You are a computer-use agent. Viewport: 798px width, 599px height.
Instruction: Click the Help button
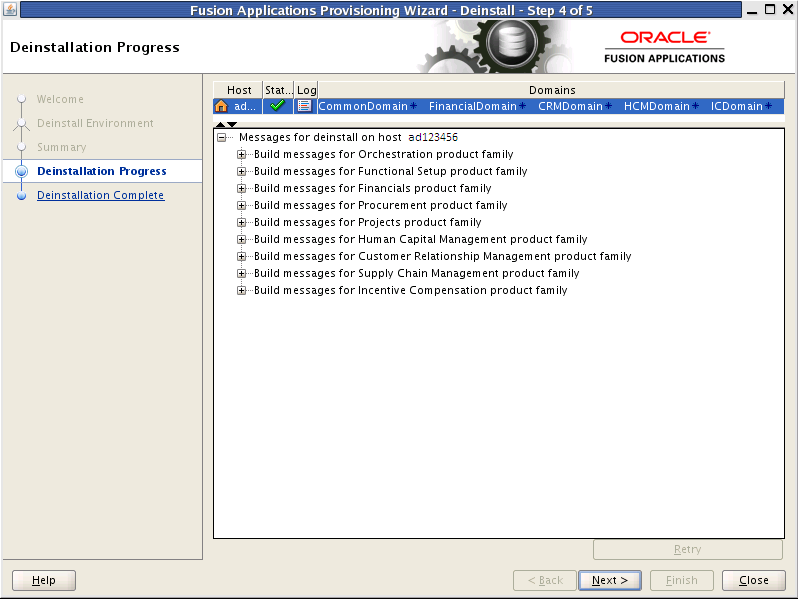click(x=44, y=580)
